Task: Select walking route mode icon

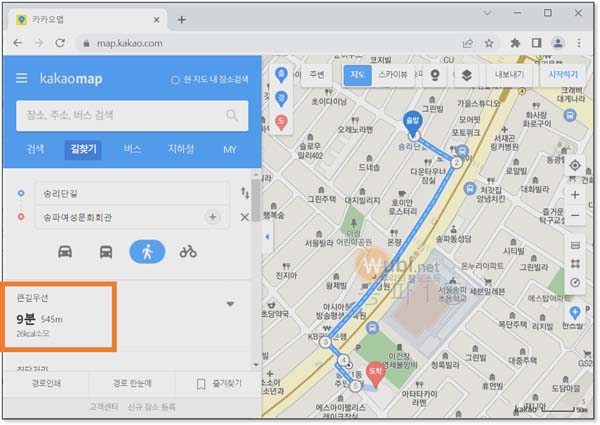Action: click(x=147, y=252)
